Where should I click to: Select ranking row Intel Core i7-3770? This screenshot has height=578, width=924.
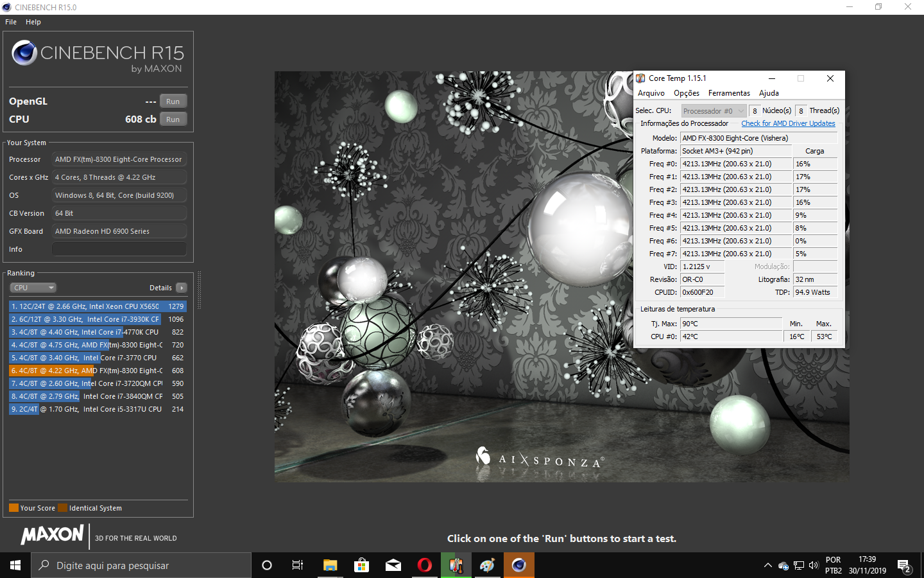pyautogui.click(x=98, y=358)
